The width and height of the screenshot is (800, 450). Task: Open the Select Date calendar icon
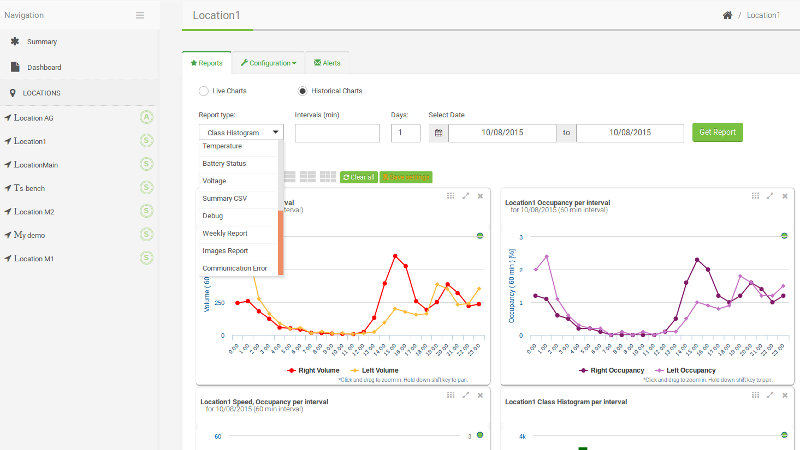click(x=438, y=133)
